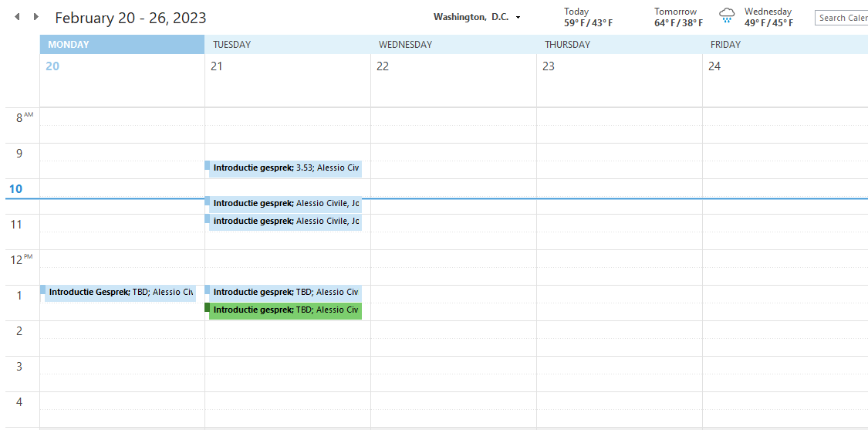Click date number 22 for Wednesday

pos(383,66)
